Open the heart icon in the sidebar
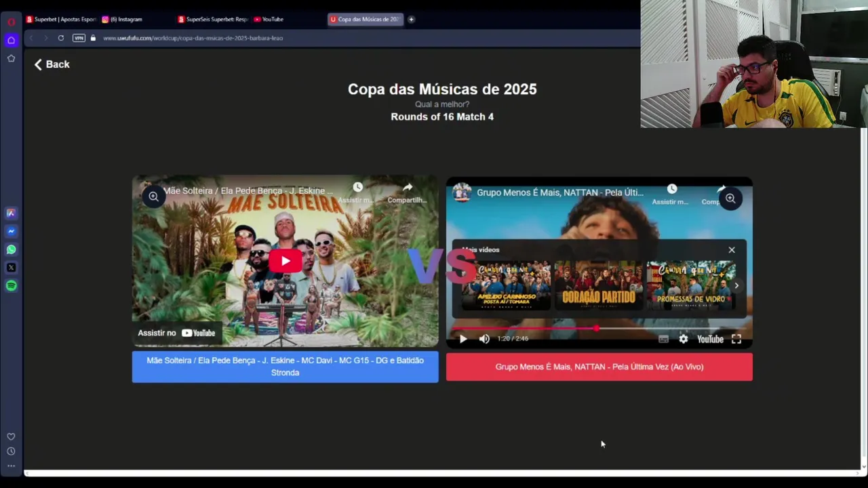Viewport: 868px width, 488px height. pos(11,436)
